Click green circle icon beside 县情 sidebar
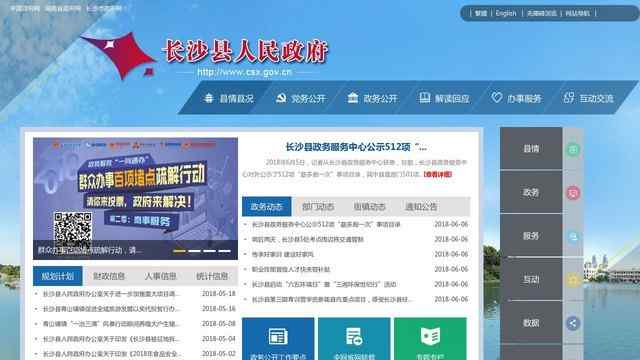This screenshot has width=640, height=360. (573, 149)
